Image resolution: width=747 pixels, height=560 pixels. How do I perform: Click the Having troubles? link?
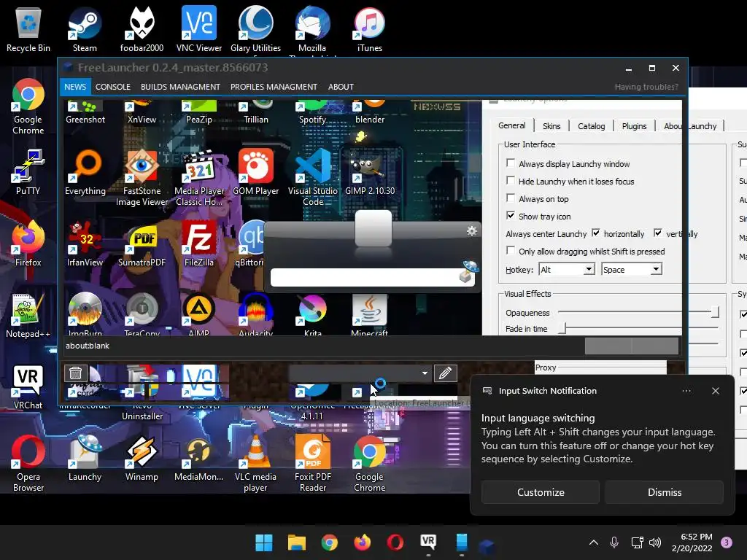click(x=646, y=87)
